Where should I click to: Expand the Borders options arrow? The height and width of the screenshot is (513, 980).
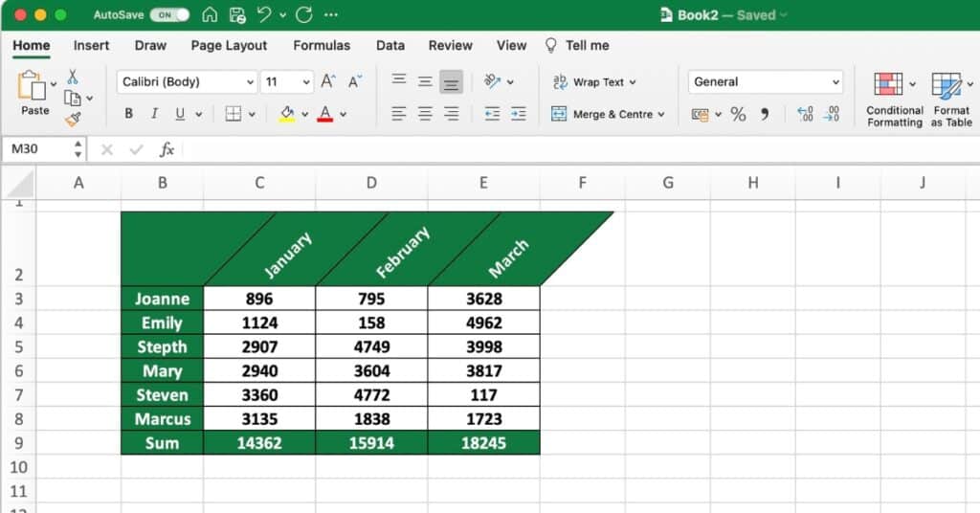[252, 114]
